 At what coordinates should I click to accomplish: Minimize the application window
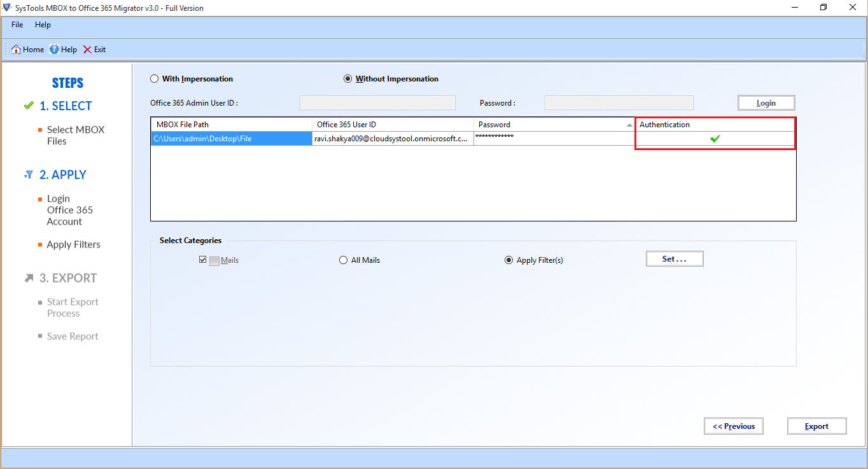coord(794,8)
